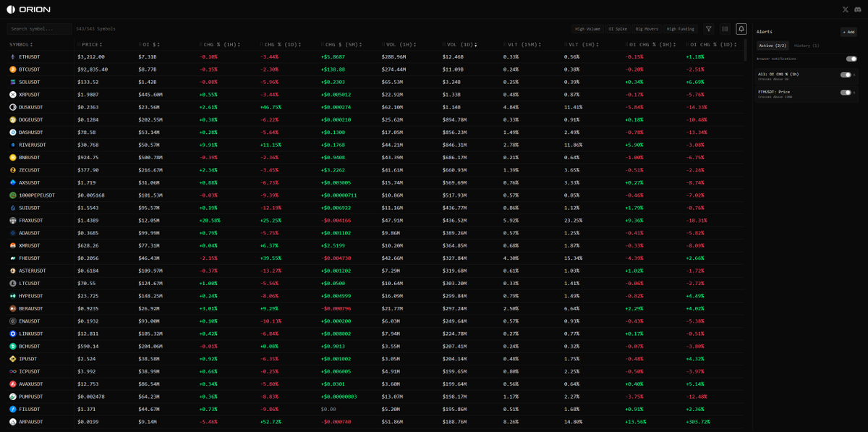This screenshot has width=868, height=432.
Task: Click the 1000PEPEUSDT coin icon
Action: [x=13, y=195]
